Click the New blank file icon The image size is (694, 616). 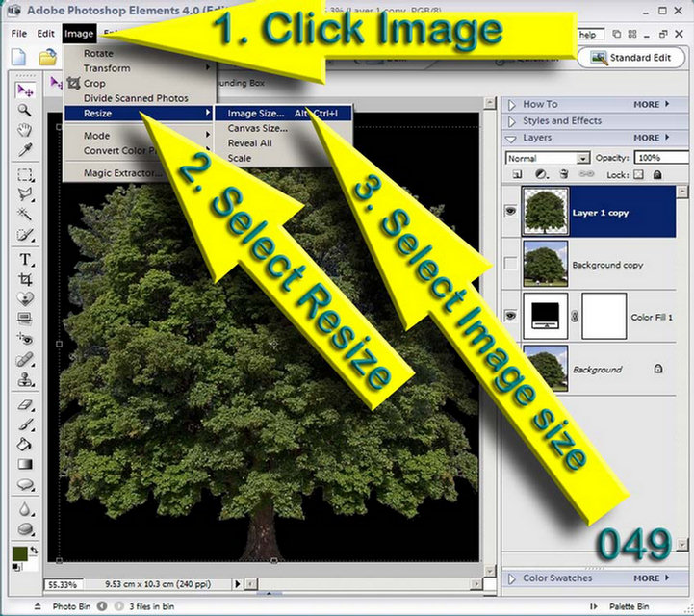tap(18, 58)
